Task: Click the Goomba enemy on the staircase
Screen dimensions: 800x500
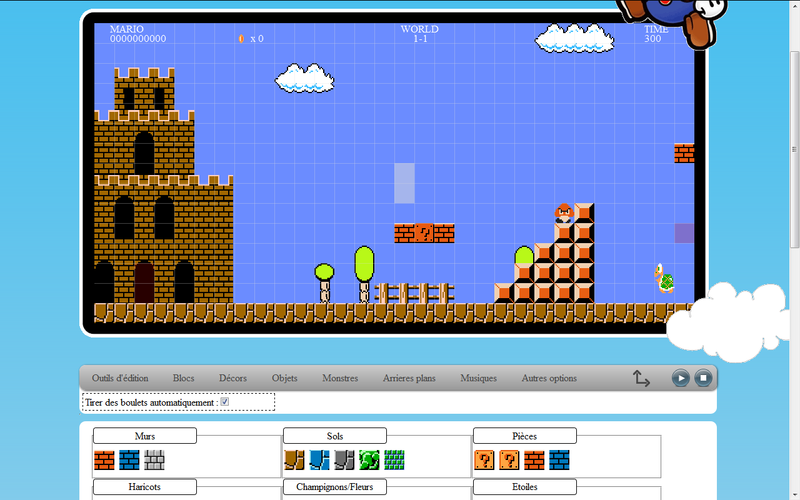Action: point(564,213)
